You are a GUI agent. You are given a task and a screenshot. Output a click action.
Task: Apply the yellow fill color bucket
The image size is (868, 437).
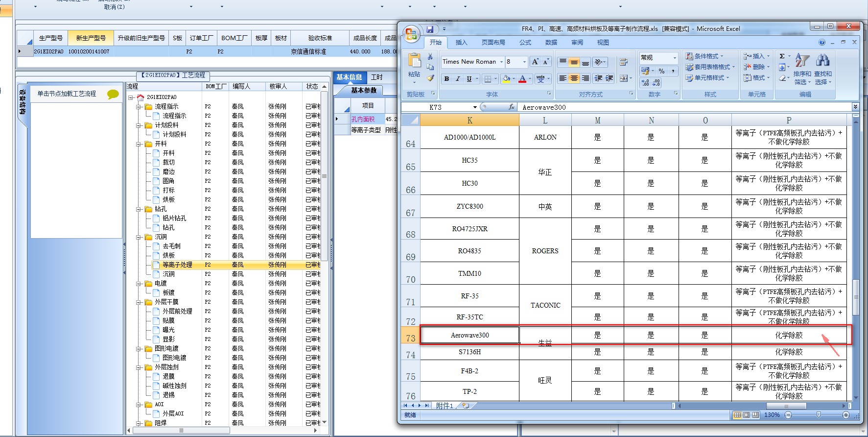click(x=506, y=79)
